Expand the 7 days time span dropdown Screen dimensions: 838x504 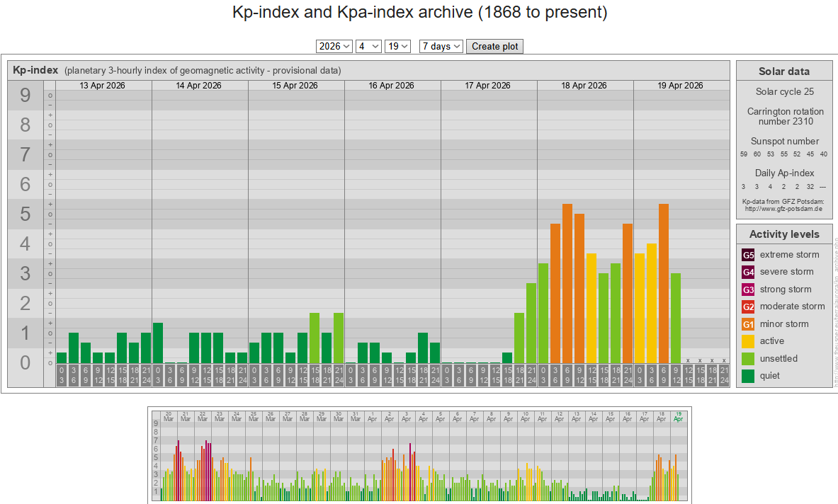(441, 46)
